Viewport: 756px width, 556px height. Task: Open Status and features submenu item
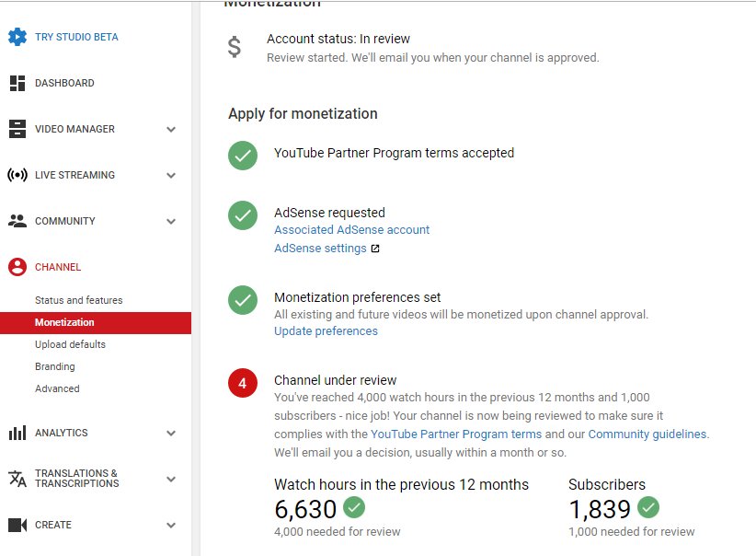[78, 300]
